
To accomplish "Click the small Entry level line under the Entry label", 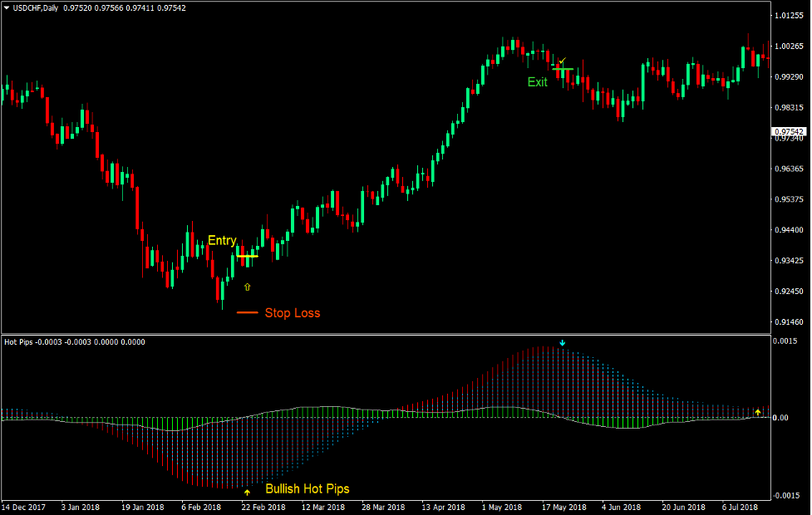I will click(x=247, y=256).
